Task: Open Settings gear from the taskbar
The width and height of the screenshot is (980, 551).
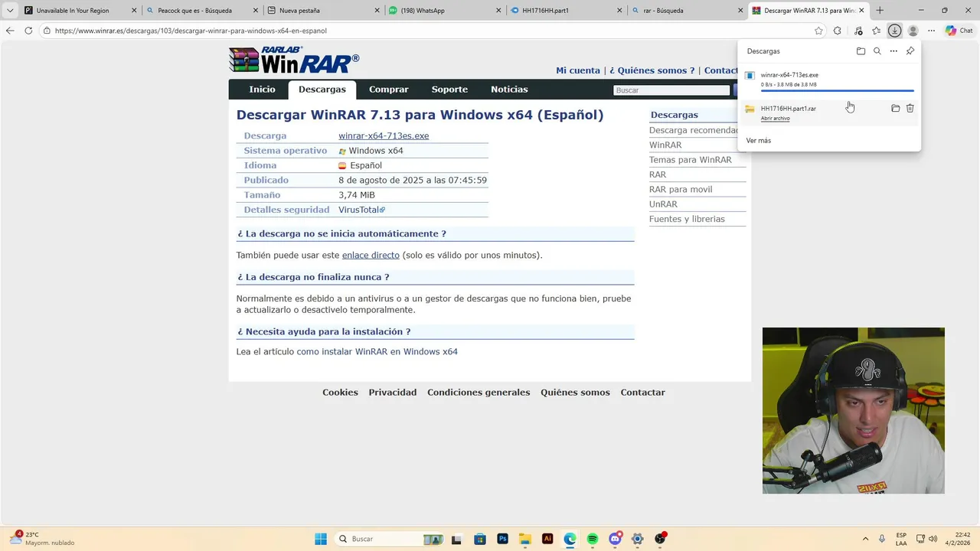Action: pos(637,539)
